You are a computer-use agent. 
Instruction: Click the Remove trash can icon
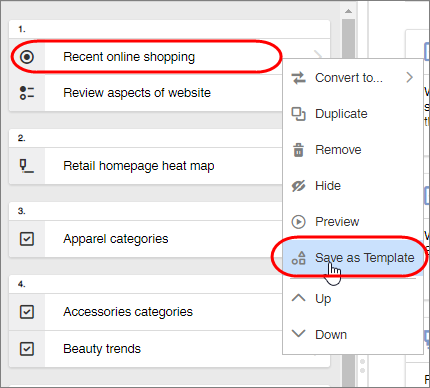[x=298, y=150]
